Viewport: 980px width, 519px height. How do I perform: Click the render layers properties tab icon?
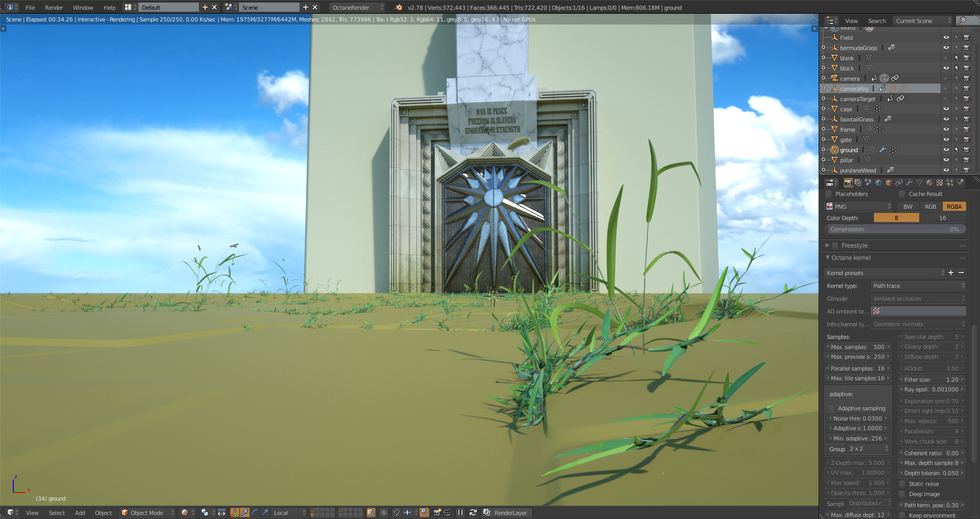click(x=858, y=183)
